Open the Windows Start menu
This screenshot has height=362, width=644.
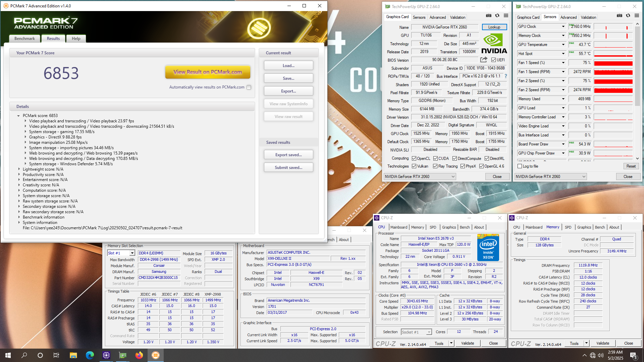coord(8,355)
